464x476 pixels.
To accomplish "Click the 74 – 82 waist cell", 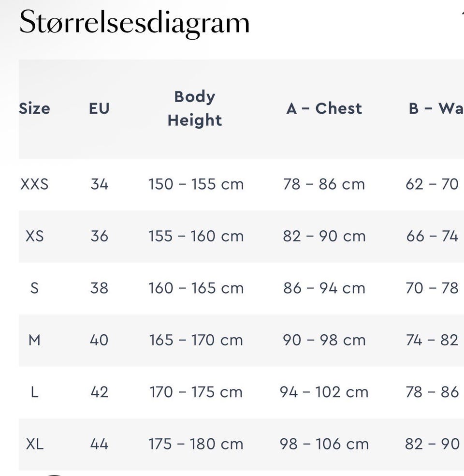I will coord(432,340).
